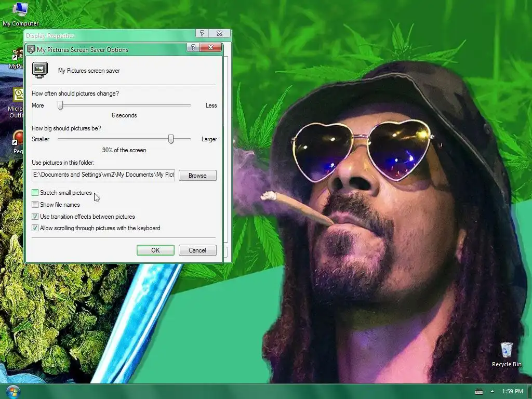Click the picture change frequency slider thumb
Viewport: 532px width, 399px height.
click(60, 105)
